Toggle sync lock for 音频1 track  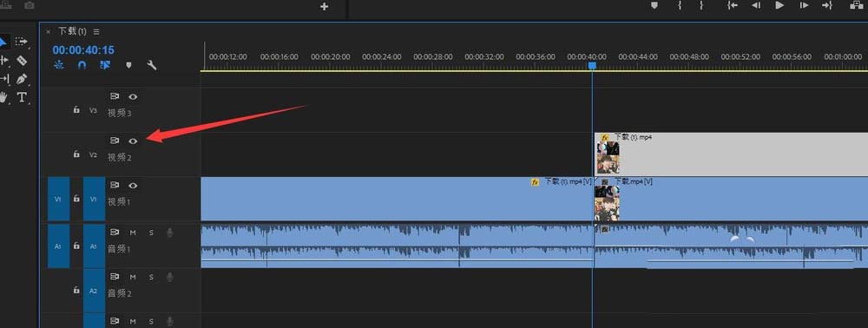click(x=115, y=233)
